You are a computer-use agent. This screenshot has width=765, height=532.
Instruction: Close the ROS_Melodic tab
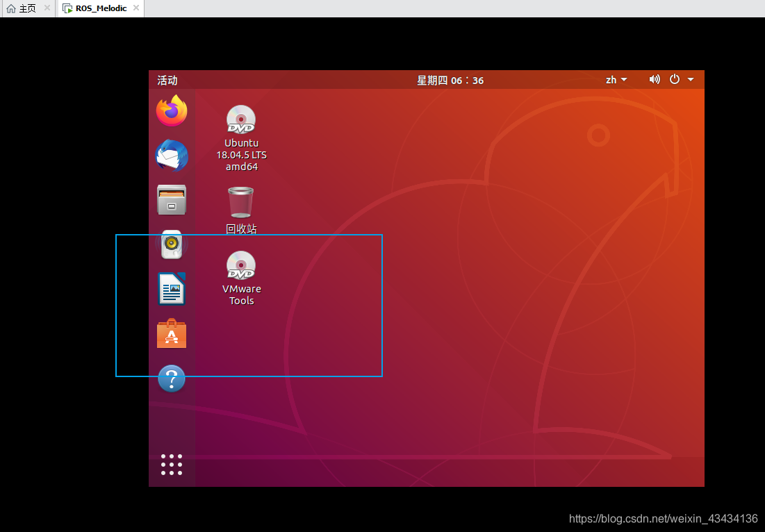click(x=136, y=8)
